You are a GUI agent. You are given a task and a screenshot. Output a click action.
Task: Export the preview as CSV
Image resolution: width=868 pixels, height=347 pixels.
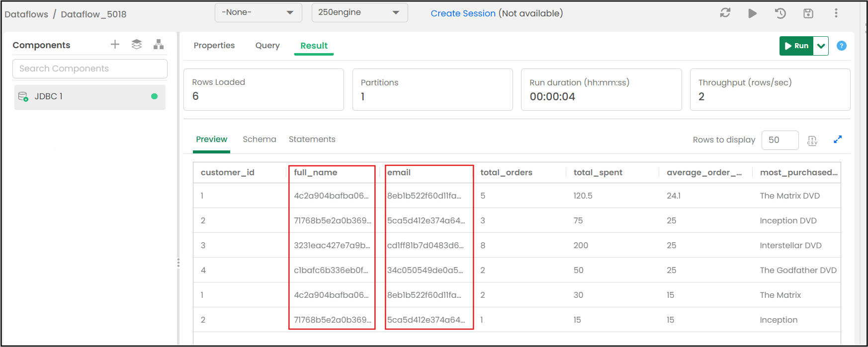click(x=812, y=140)
